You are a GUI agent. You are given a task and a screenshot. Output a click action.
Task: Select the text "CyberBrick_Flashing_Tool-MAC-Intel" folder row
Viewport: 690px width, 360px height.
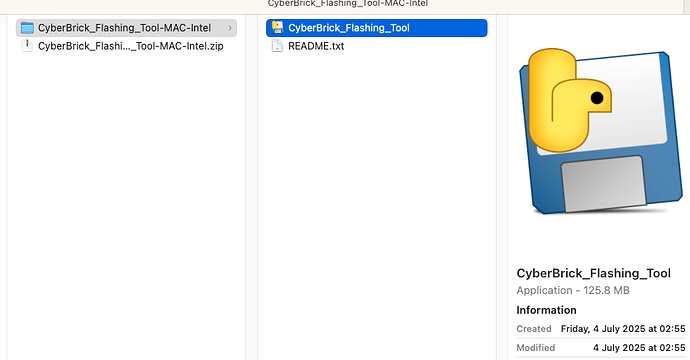point(126,28)
